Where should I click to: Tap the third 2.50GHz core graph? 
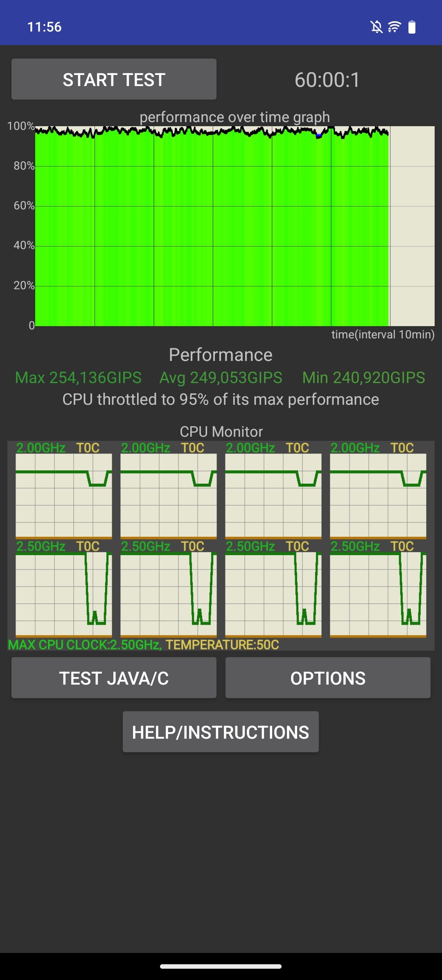273,594
